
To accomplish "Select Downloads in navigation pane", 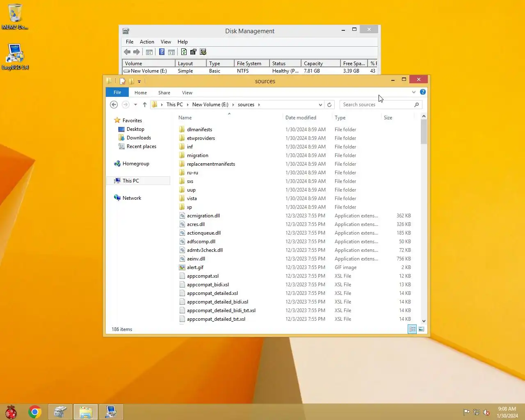I will [139, 138].
